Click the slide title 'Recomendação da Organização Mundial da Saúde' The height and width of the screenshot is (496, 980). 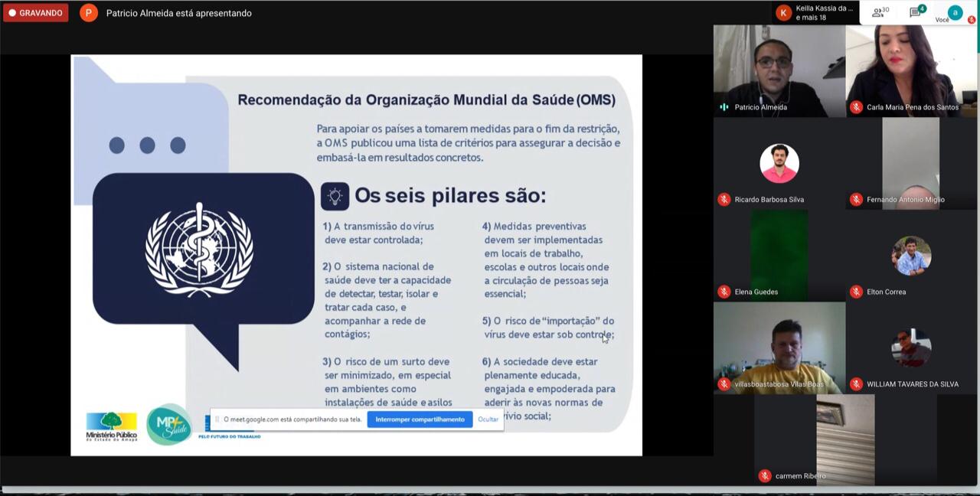[426, 100]
